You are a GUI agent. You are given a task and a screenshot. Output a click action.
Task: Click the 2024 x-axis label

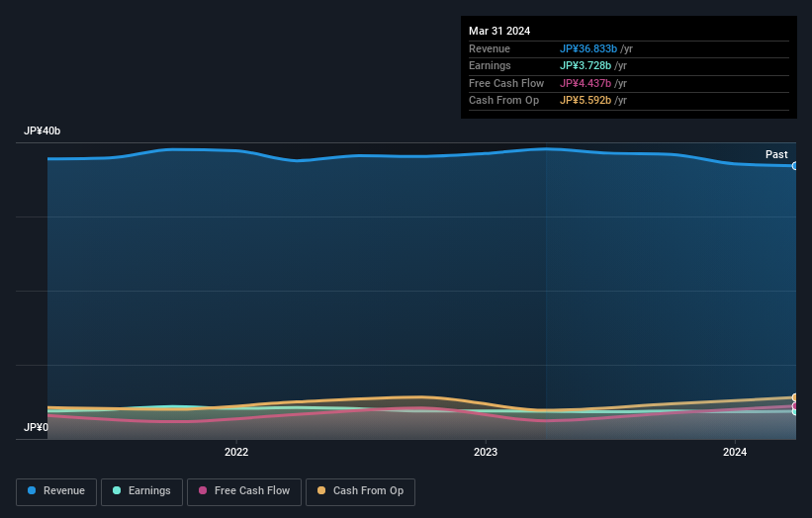click(x=734, y=452)
